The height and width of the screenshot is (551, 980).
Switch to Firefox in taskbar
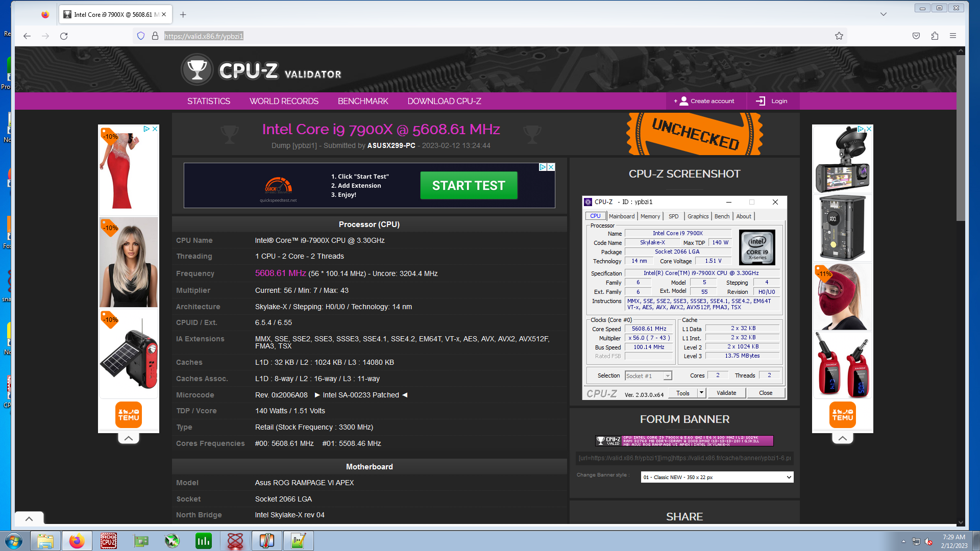77,541
